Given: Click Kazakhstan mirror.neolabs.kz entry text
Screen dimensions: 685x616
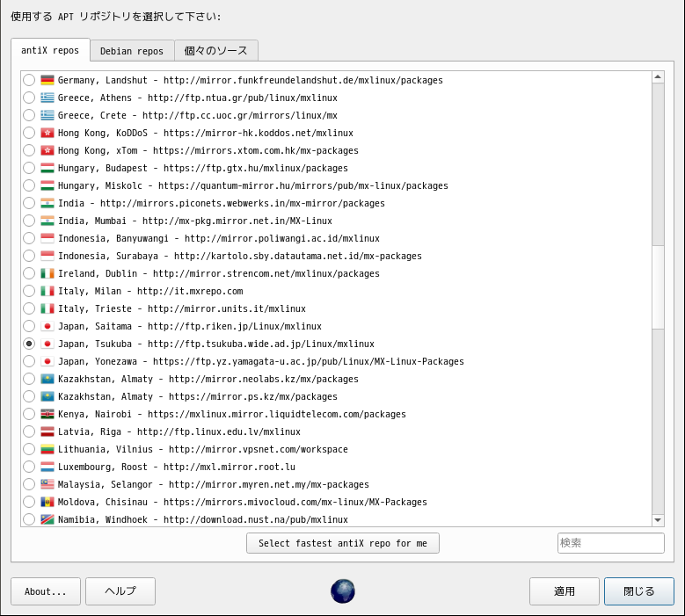Looking at the screenshot, I should (208, 379).
